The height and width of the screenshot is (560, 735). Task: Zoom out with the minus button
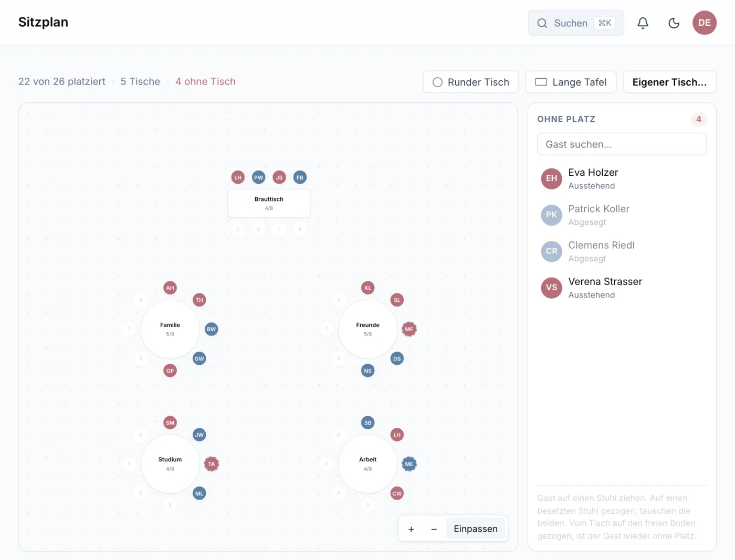434,529
